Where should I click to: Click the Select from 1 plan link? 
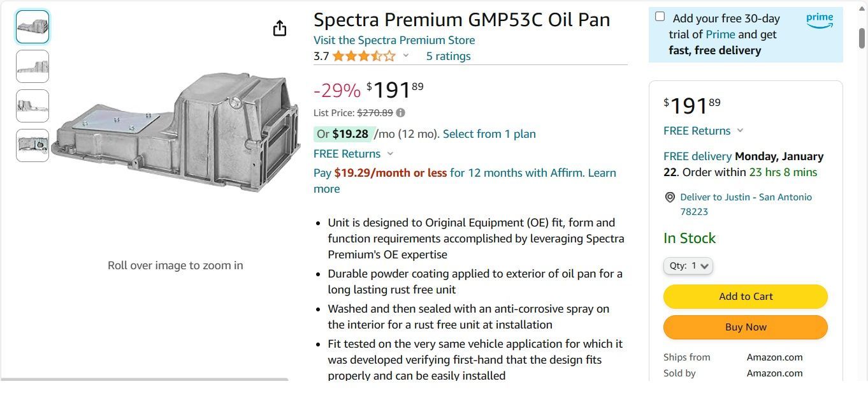pyautogui.click(x=489, y=134)
